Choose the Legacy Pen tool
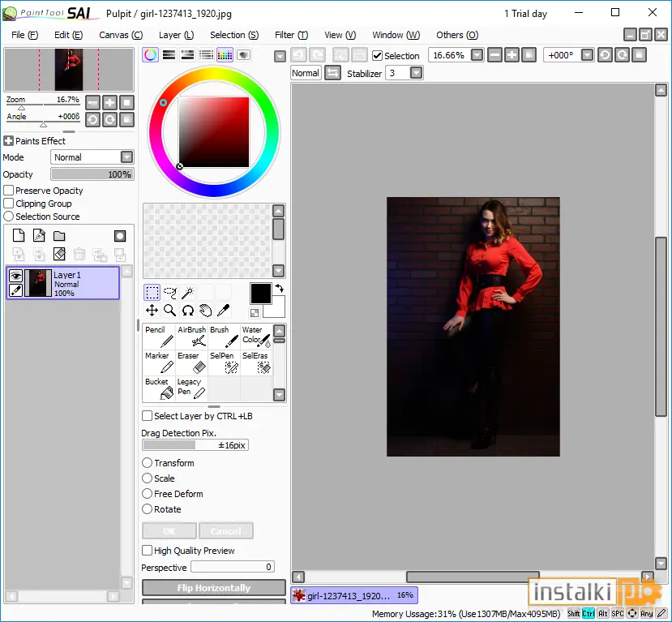The width and height of the screenshot is (672, 622). click(x=191, y=388)
